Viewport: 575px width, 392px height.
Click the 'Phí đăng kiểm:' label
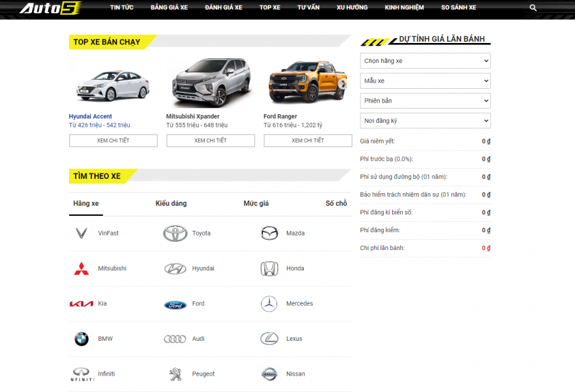tap(380, 230)
